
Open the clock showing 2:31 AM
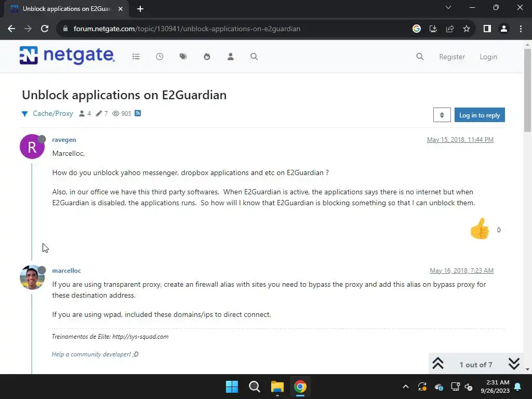coord(495,387)
